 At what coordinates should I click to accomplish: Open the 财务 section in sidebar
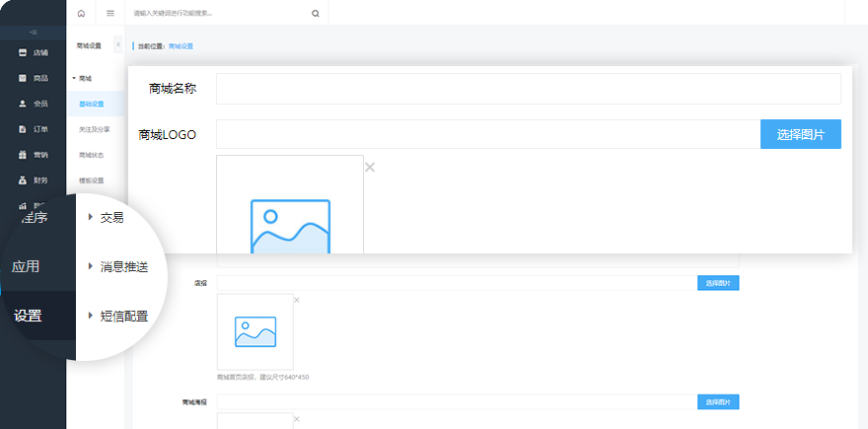[34, 180]
